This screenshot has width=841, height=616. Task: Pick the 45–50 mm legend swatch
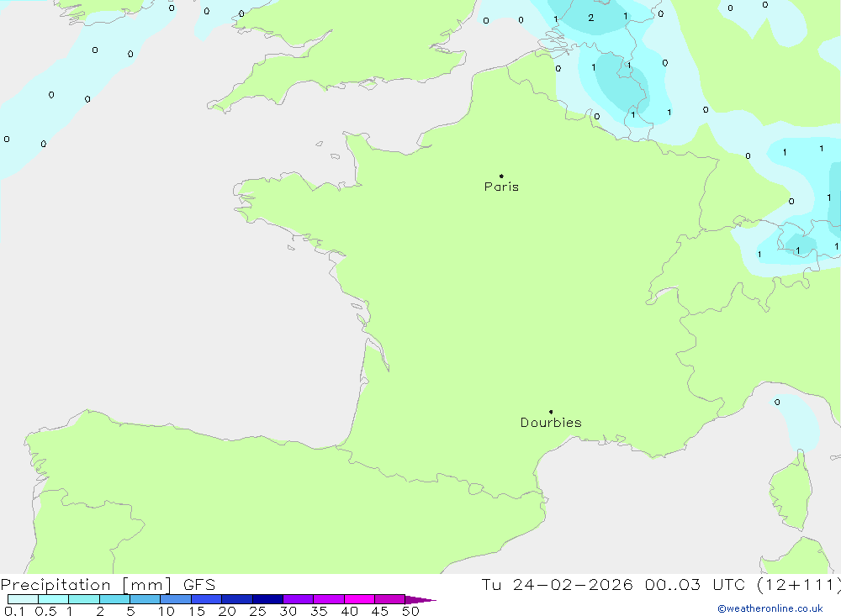(390, 599)
